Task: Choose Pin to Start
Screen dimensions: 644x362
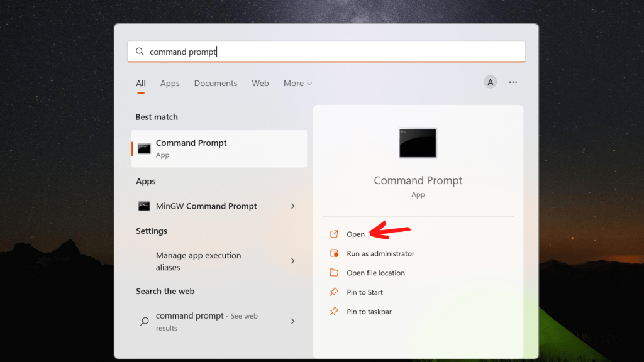Action: point(365,292)
